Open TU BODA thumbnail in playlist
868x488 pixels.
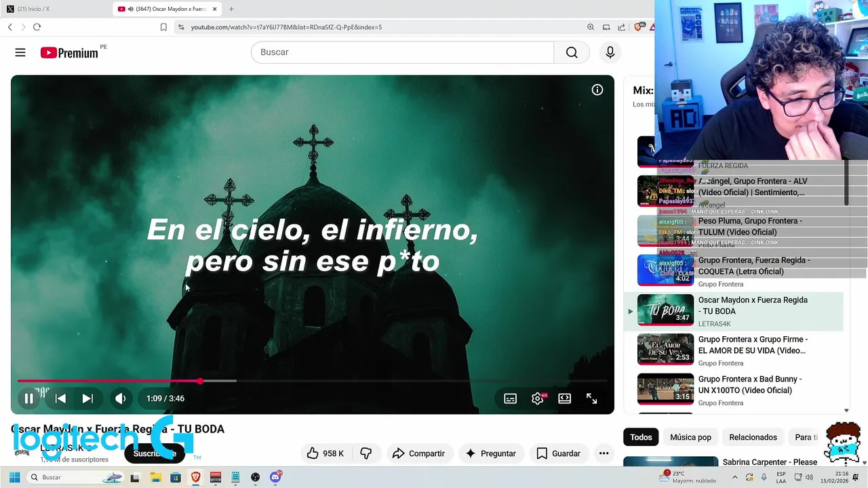[665, 310]
